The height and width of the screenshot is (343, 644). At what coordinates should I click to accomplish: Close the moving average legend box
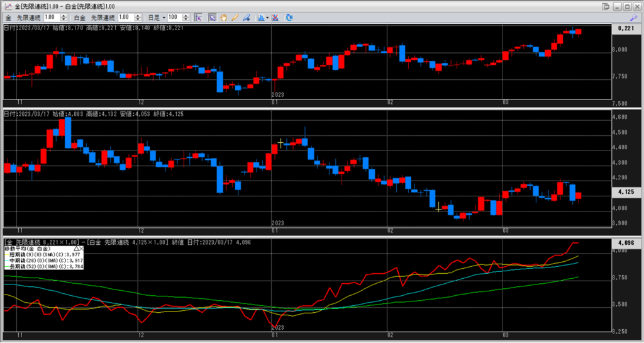point(83,249)
